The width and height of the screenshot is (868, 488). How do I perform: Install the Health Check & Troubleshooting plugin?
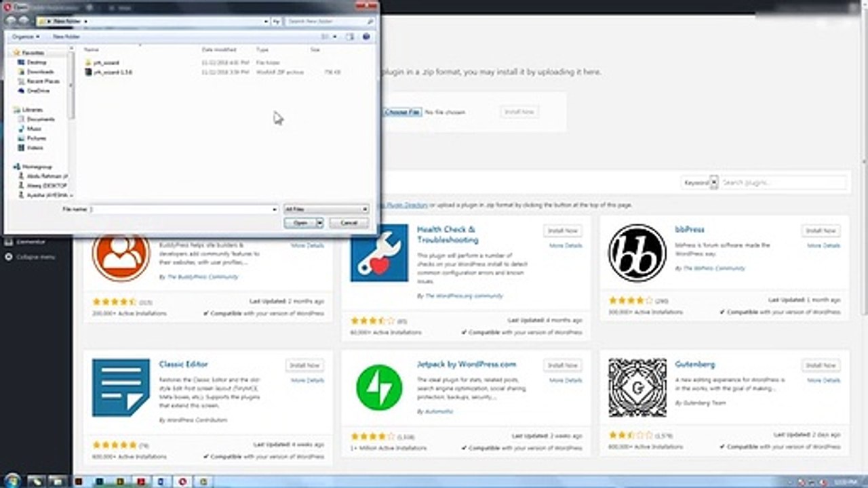coord(563,231)
